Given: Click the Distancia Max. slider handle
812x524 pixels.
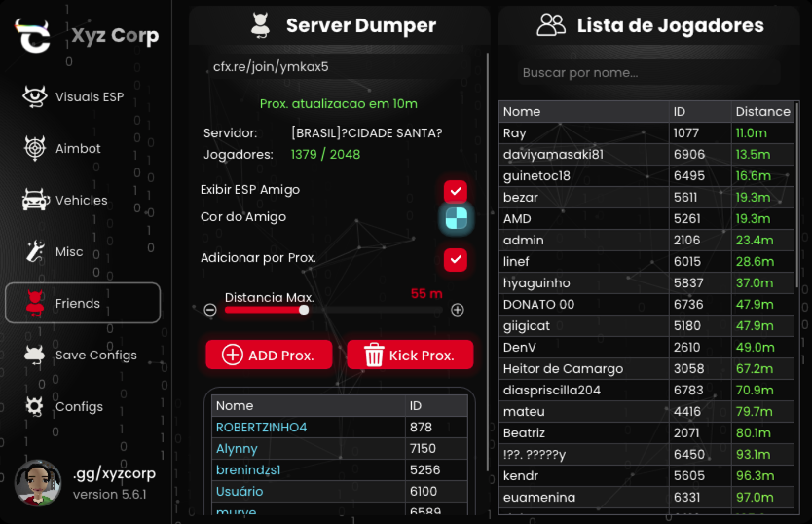Looking at the screenshot, I should pos(304,310).
